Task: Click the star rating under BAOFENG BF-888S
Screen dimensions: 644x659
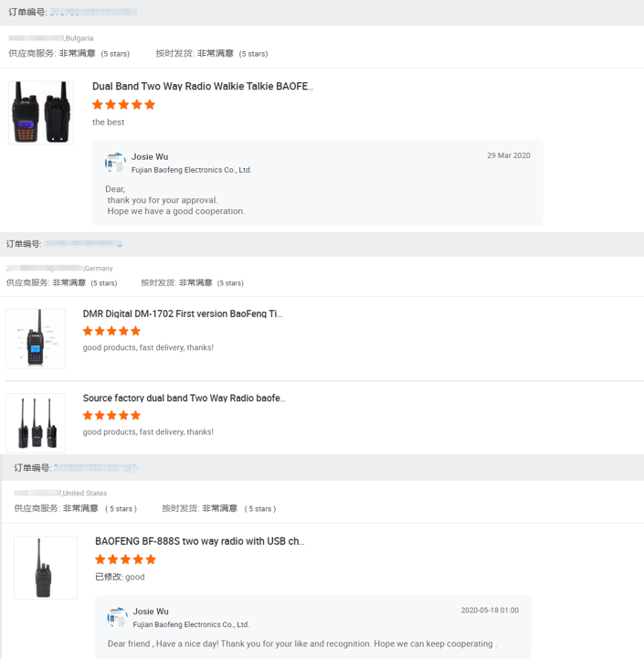Action: pyautogui.click(x=126, y=559)
